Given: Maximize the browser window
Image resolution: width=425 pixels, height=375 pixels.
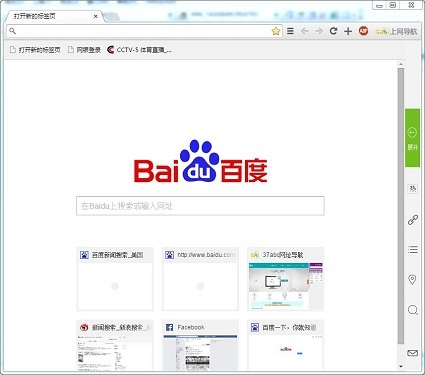Looking at the screenshot, I should pos(393,5).
